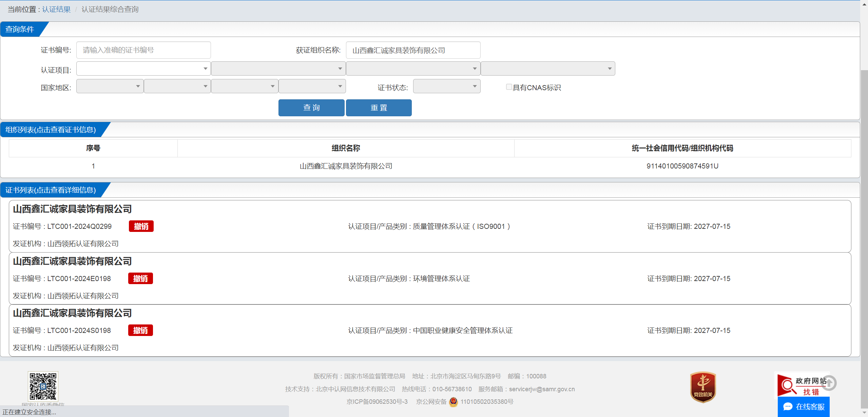Click the 认证结果 breadcrumb link
868x417 pixels.
pos(56,9)
